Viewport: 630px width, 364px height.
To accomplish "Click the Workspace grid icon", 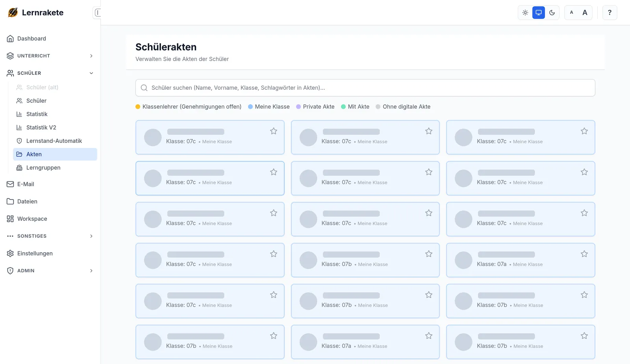I will [10, 219].
